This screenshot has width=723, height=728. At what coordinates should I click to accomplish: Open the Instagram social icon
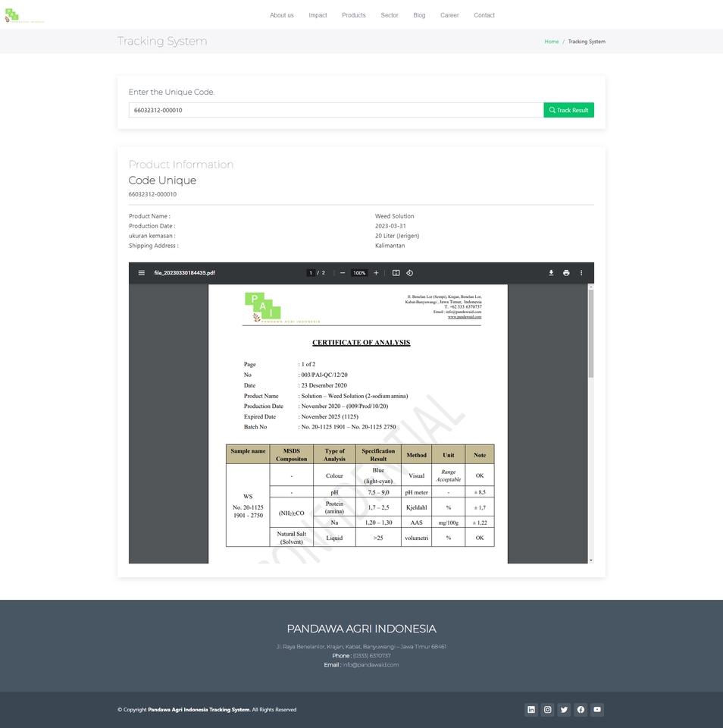[x=548, y=710]
